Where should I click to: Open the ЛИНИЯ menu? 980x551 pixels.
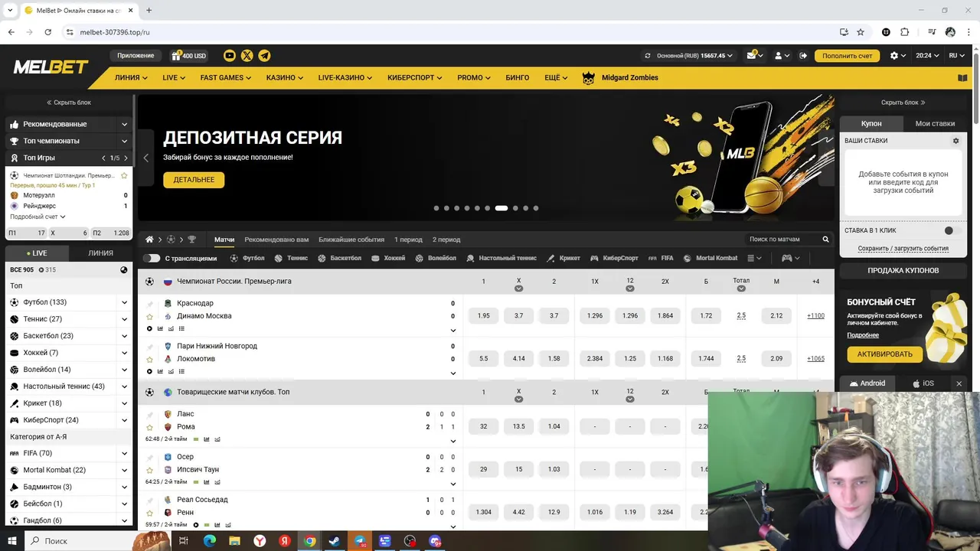coord(132,77)
